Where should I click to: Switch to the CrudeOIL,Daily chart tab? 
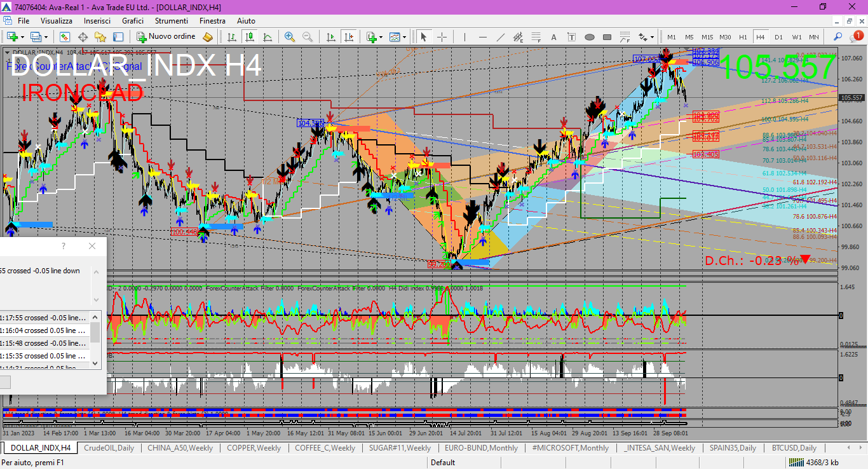point(109,447)
